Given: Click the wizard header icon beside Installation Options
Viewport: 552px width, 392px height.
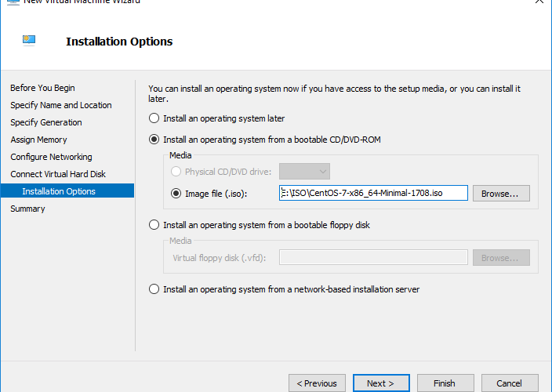Looking at the screenshot, I should point(29,39).
